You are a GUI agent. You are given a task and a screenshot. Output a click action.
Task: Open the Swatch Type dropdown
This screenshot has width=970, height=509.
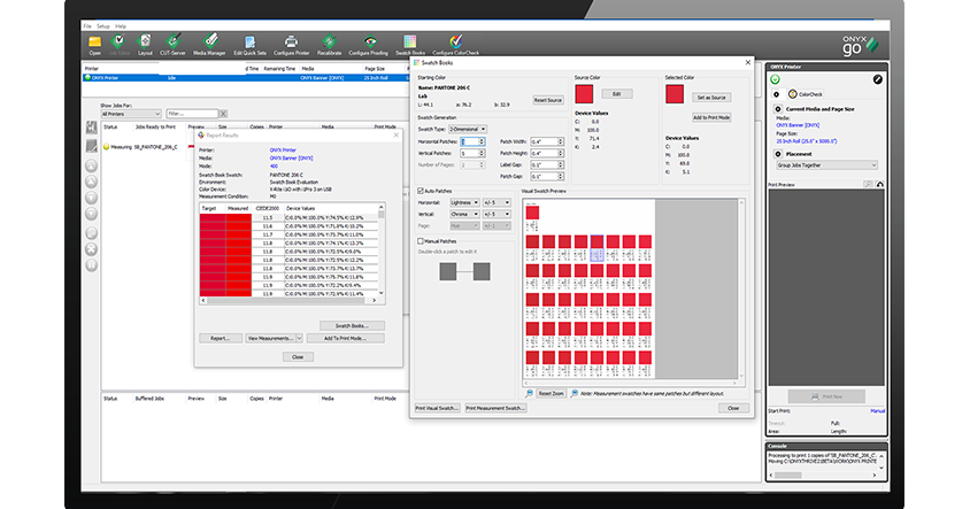coord(468,129)
